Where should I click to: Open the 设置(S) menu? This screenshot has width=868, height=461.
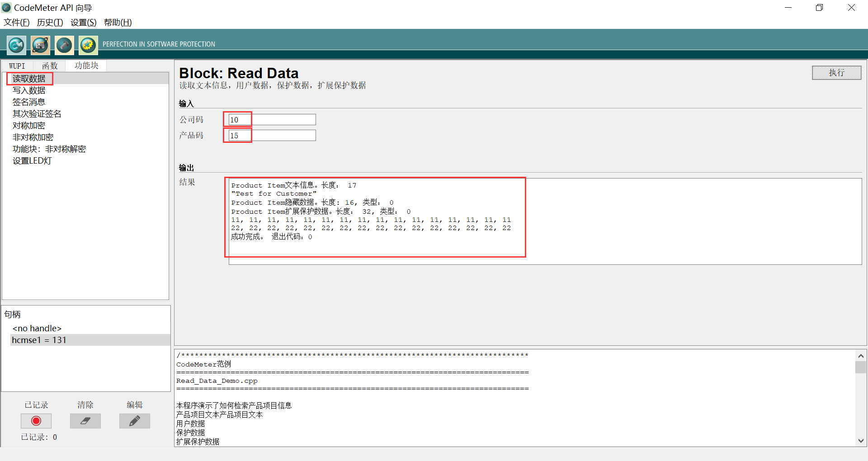84,23
